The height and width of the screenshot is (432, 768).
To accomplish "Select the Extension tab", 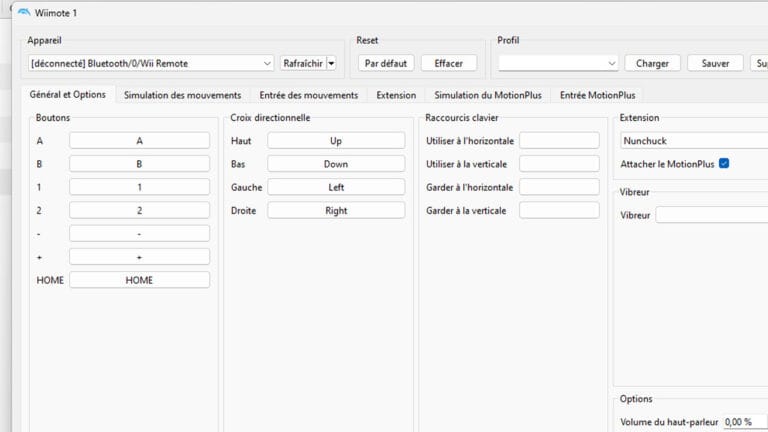I will point(396,95).
